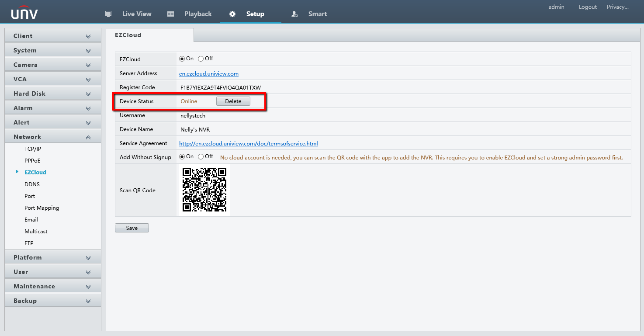Click the Smart person icon

(294, 14)
